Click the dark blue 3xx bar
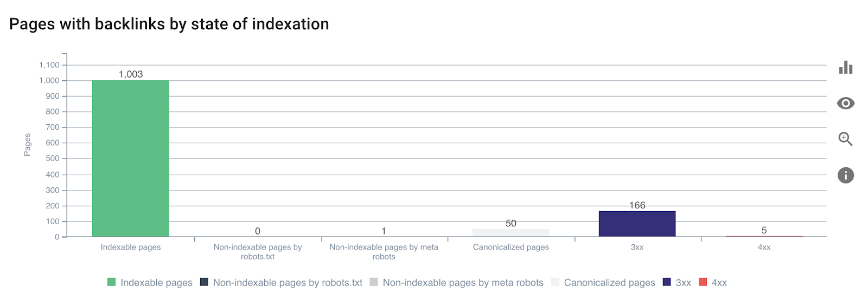868x299 pixels. click(x=637, y=224)
